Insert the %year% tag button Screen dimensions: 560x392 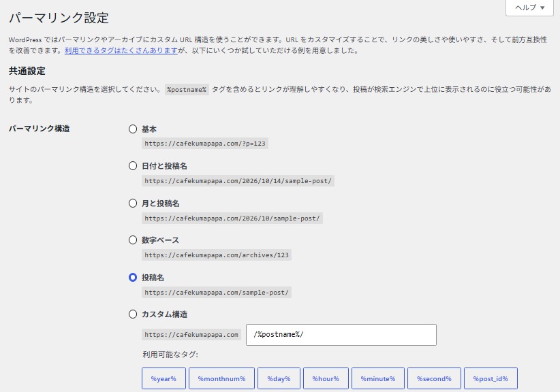point(164,378)
